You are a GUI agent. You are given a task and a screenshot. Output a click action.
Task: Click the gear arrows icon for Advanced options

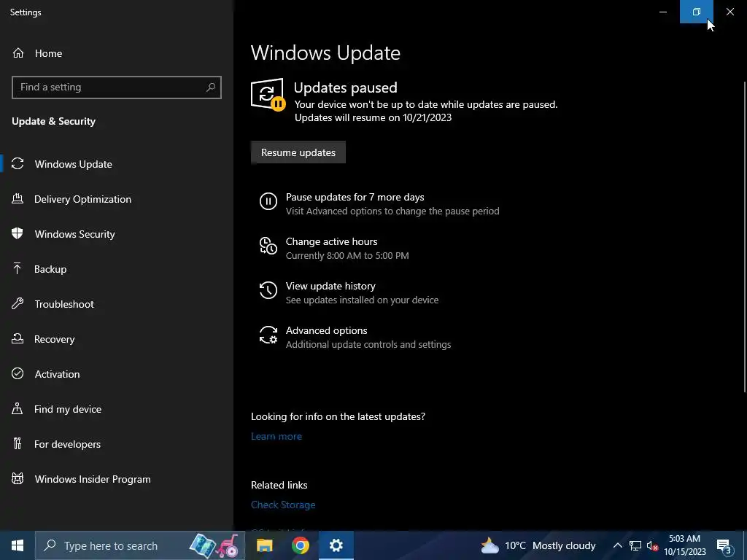[x=268, y=335]
